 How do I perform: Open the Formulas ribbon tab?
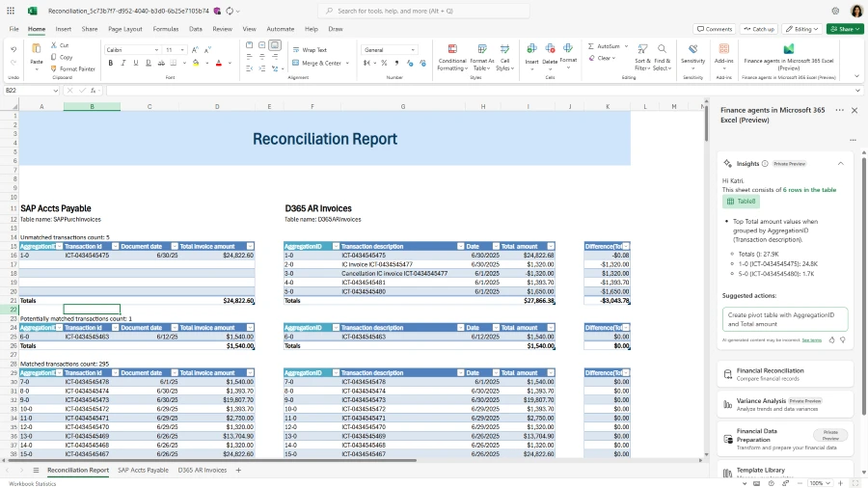click(x=165, y=29)
